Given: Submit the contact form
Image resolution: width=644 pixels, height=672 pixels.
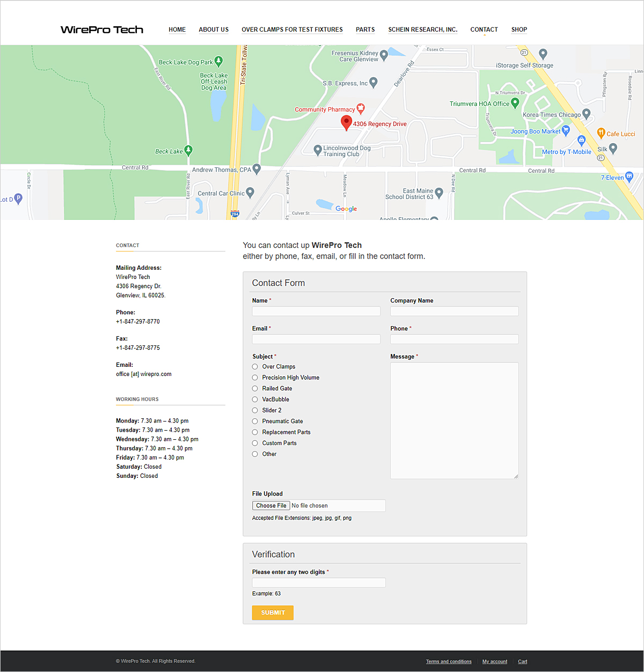Looking at the screenshot, I should click(273, 612).
